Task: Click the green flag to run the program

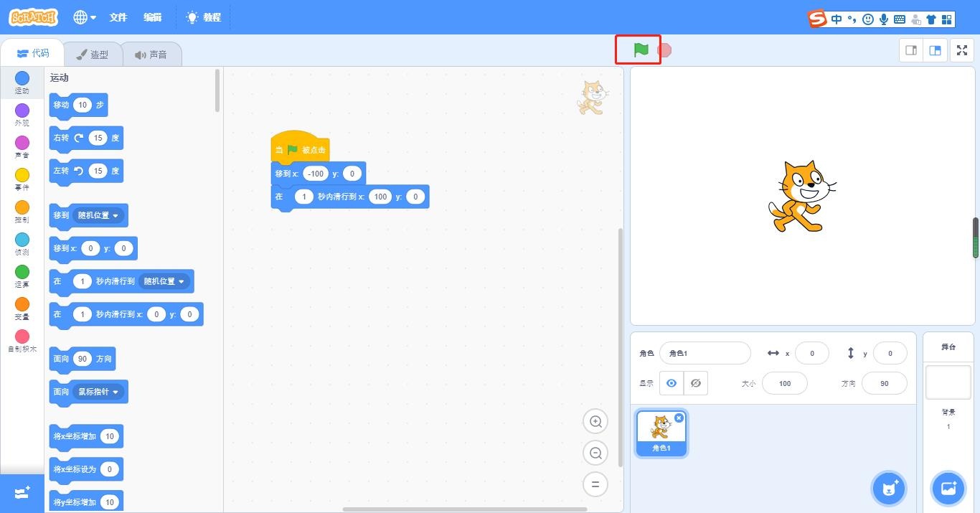Action: (x=641, y=50)
